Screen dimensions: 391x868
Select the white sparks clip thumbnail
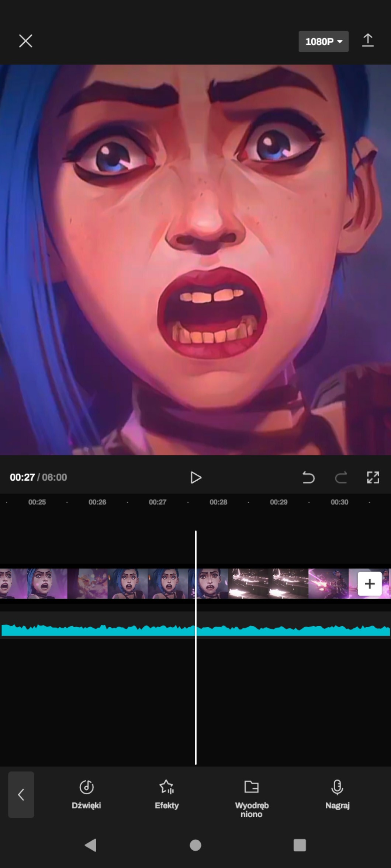click(268, 583)
